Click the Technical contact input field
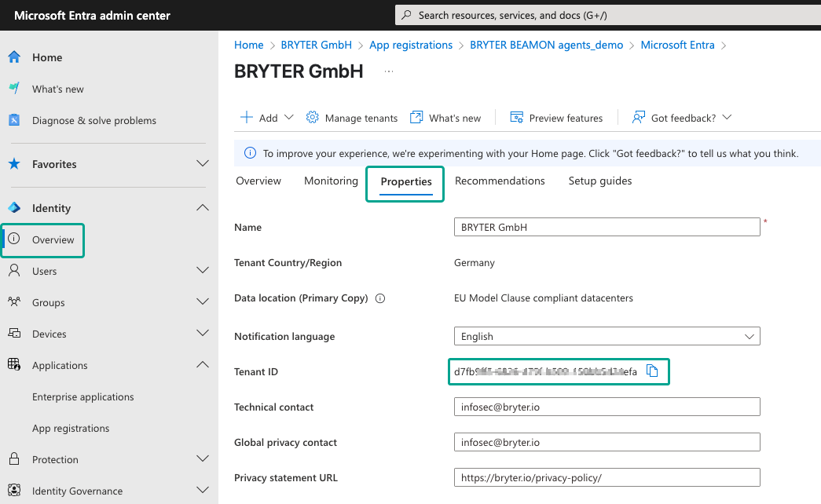This screenshot has height=504, width=821. click(607, 407)
